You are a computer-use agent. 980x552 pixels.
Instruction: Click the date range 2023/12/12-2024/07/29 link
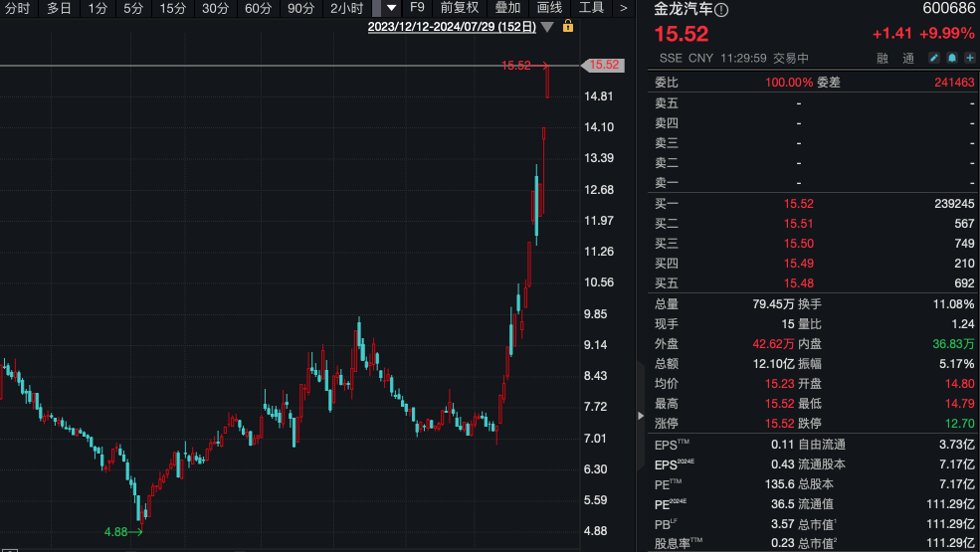pos(452,27)
